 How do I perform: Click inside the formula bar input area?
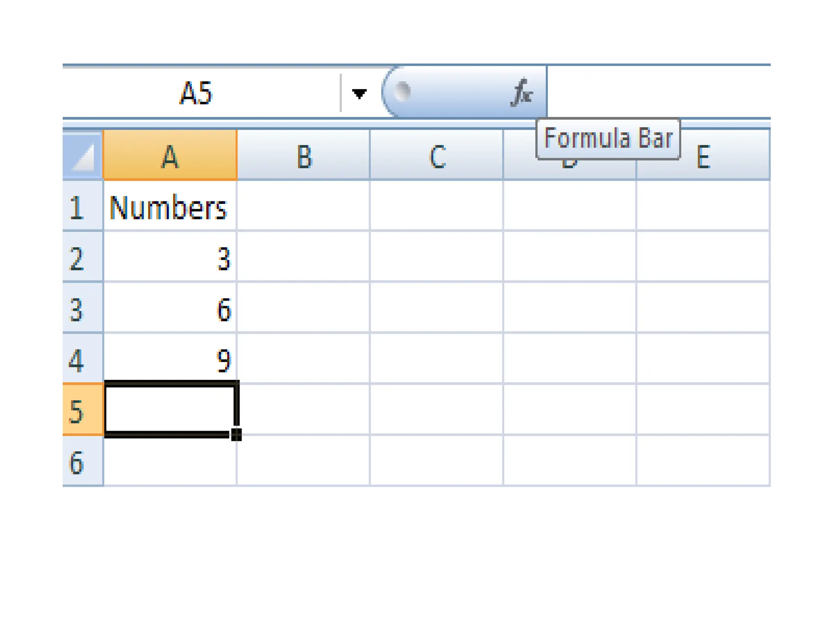(x=656, y=93)
